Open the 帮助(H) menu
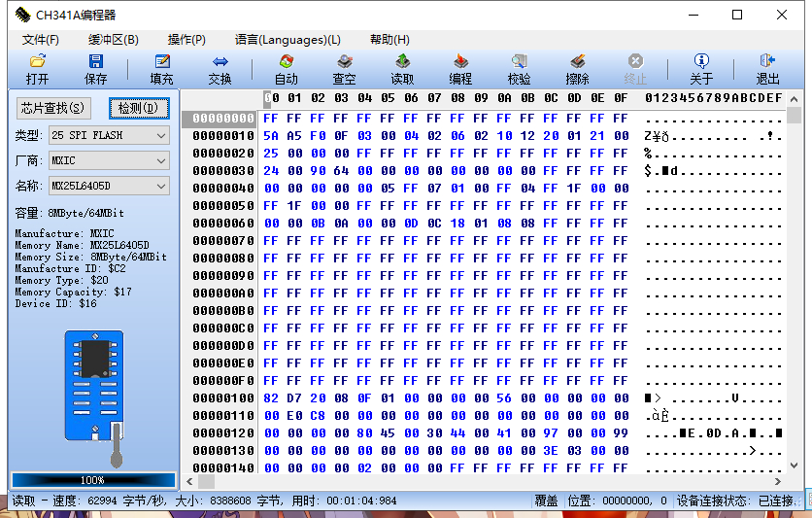Image resolution: width=812 pixels, height=518 pixels. pos(389,40)
